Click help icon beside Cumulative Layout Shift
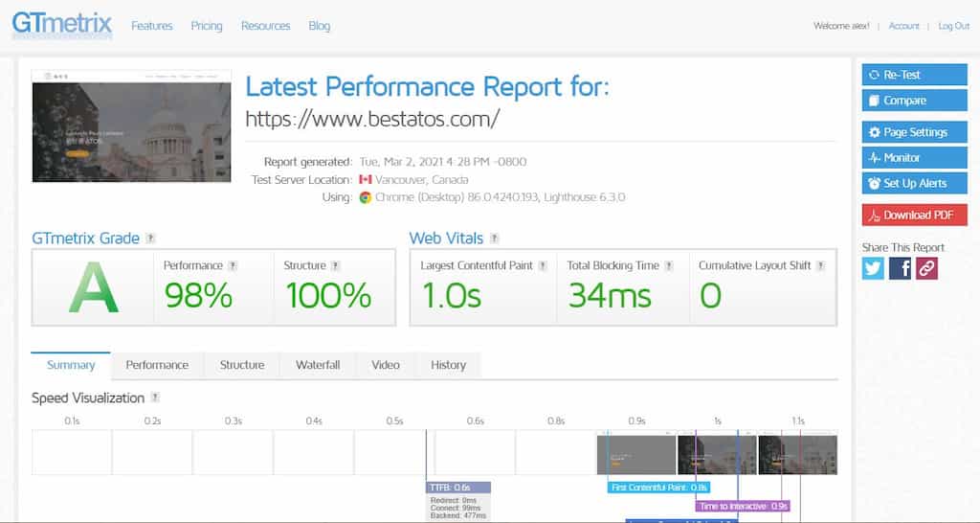Screen dimensions: 980x523 tap(820, 266)
